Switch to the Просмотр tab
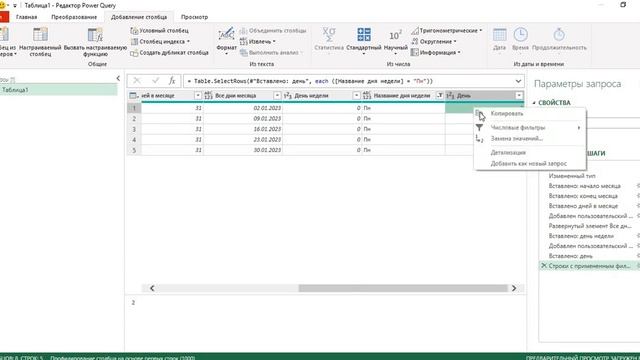Screen dimensions: 640x360 [194, 17]
